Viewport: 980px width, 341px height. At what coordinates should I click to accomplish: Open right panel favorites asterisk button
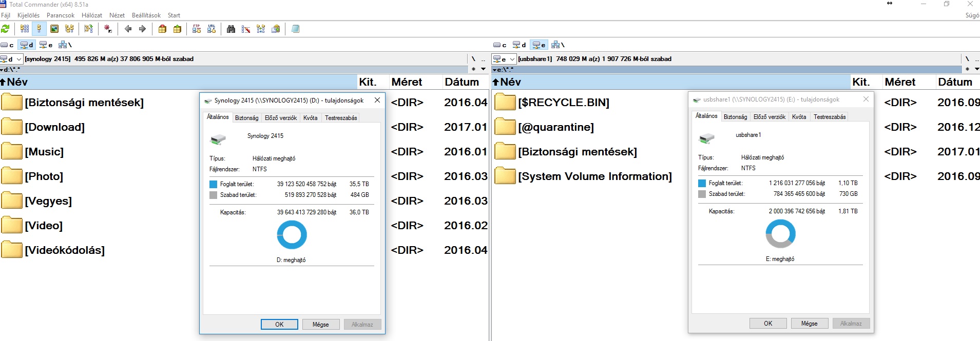coord(967,69)
